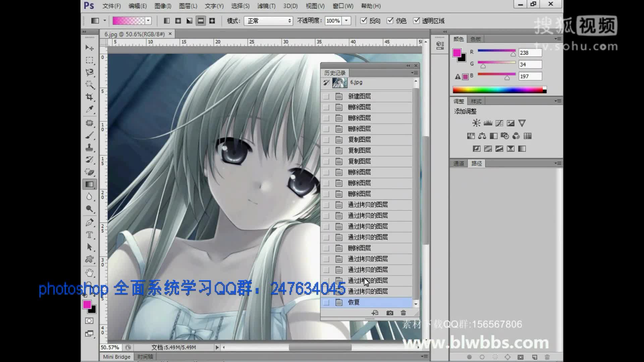Choose diamond gradient style
644x362 pixels.
(x=212, y=21)
